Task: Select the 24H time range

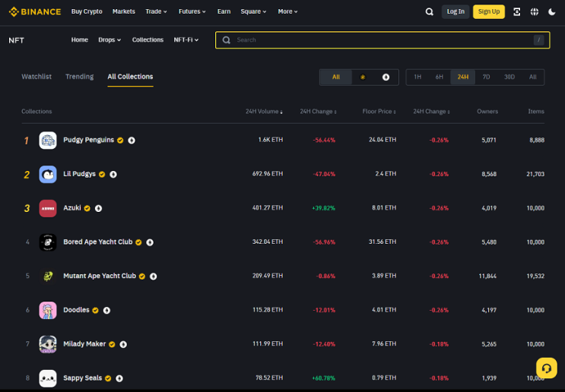Action: point(462,77)
